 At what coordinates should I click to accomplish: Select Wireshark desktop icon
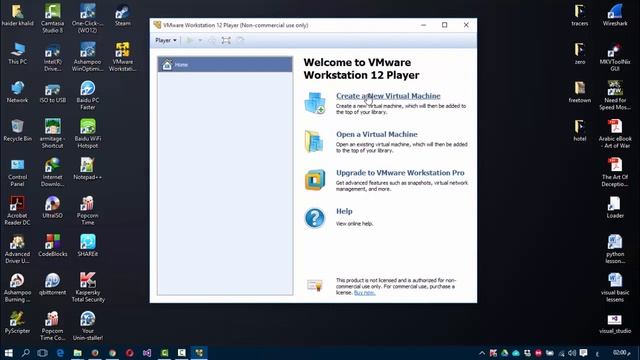pyautogui.click(x=615, y=15)
